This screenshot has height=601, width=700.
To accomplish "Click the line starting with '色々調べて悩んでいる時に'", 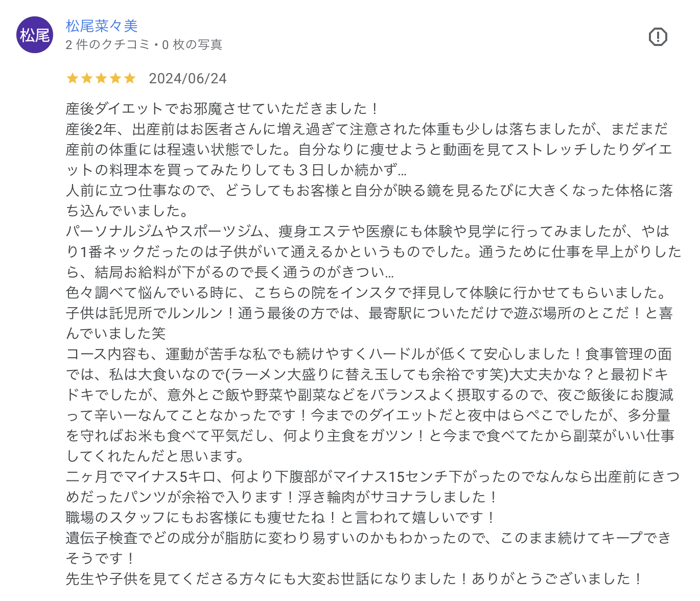I will click(366, 293).
